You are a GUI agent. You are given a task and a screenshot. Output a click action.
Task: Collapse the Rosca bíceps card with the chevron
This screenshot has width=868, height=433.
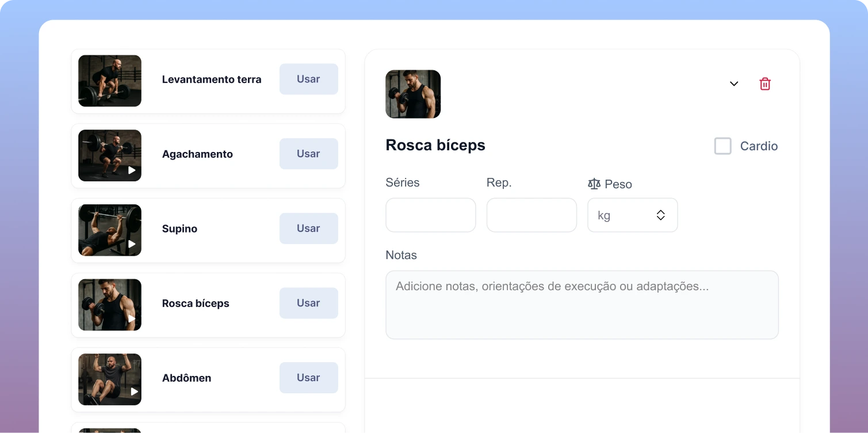[734, 83]
